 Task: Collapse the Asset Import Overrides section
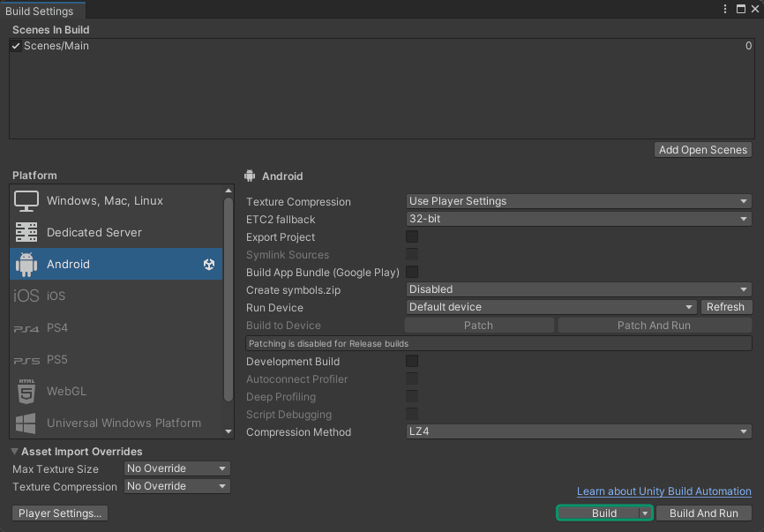pyautogui.click(x=16, y=452)
